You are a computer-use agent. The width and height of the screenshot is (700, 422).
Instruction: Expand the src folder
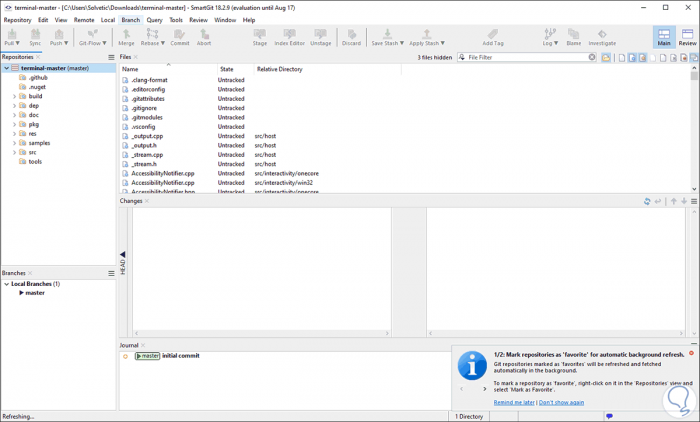click(14, 153)
